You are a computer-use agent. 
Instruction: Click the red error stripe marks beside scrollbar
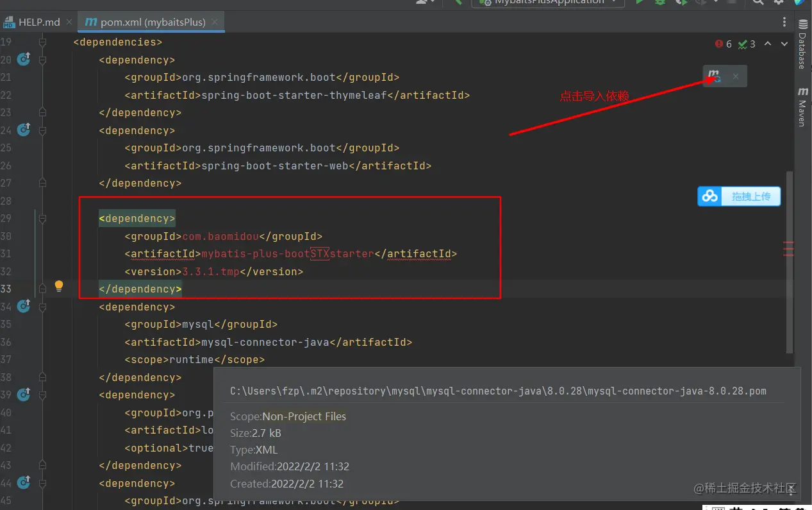point(789,249)
